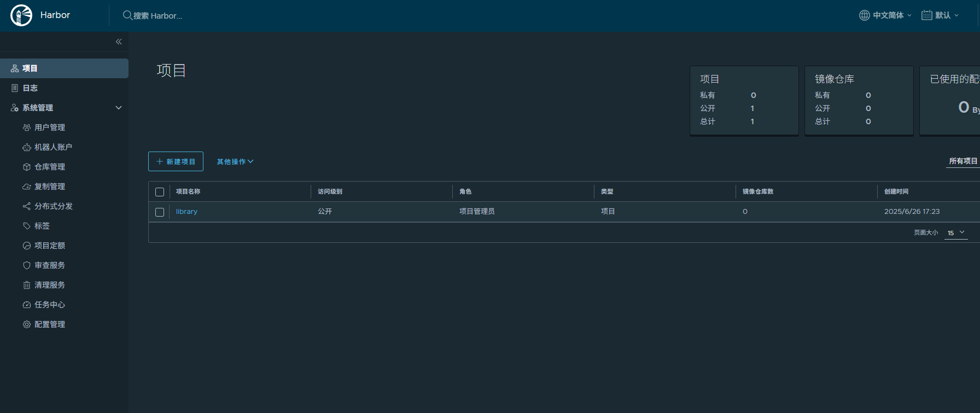Check the library project row checkbox
The height and width of the screenshot is (413, 980).
(160, 212)
